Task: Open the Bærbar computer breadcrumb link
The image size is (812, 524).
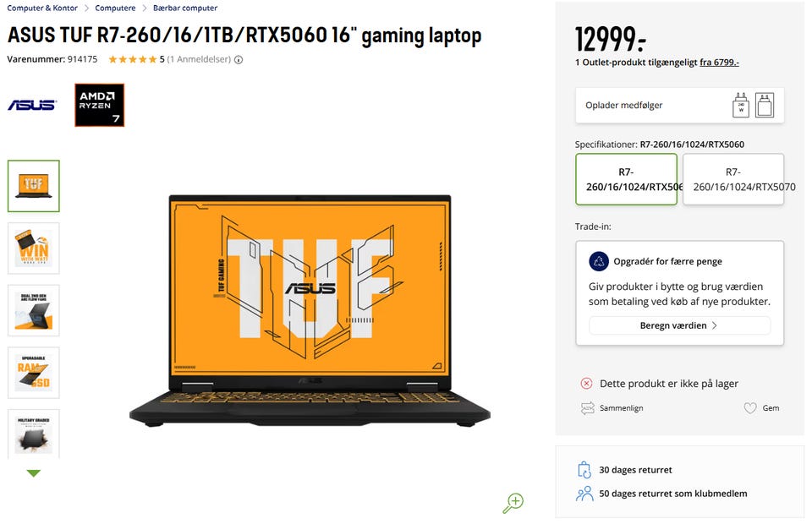Action: (185, 8)
